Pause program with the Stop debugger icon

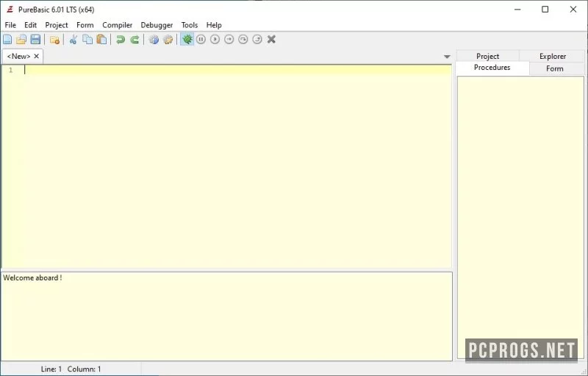[x=201, y=39]
